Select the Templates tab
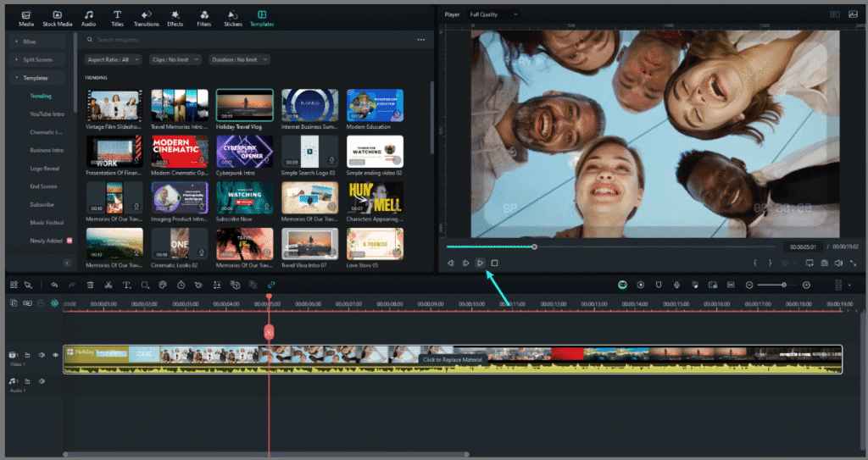Screen dimensions: 868x460 tap(262, 19)
